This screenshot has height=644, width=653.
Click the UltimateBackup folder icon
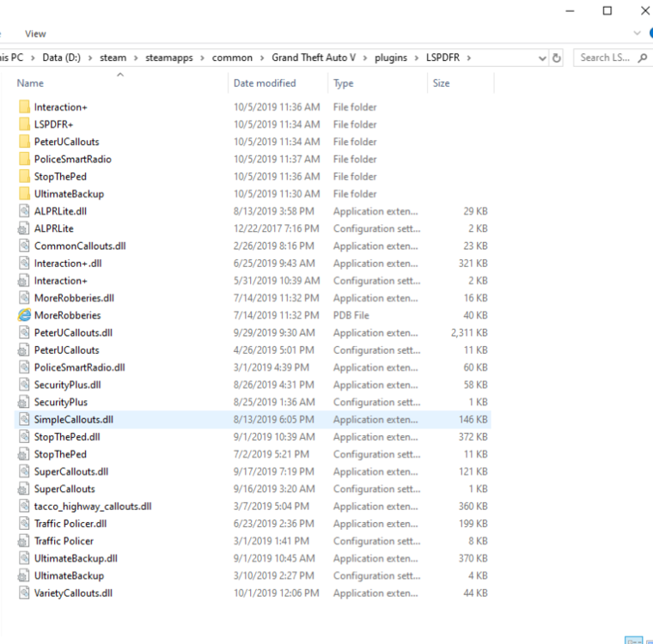(24, 194)
